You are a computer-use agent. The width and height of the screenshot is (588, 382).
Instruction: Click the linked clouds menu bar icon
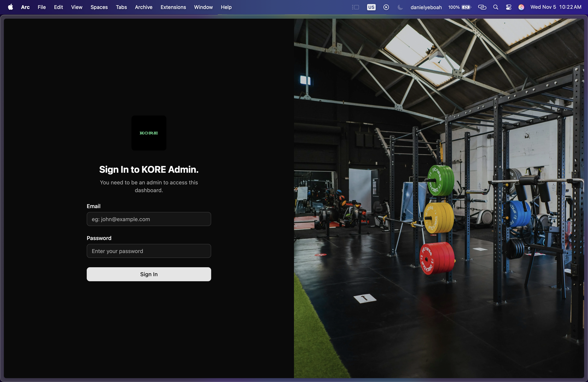[x=482, y=7]
